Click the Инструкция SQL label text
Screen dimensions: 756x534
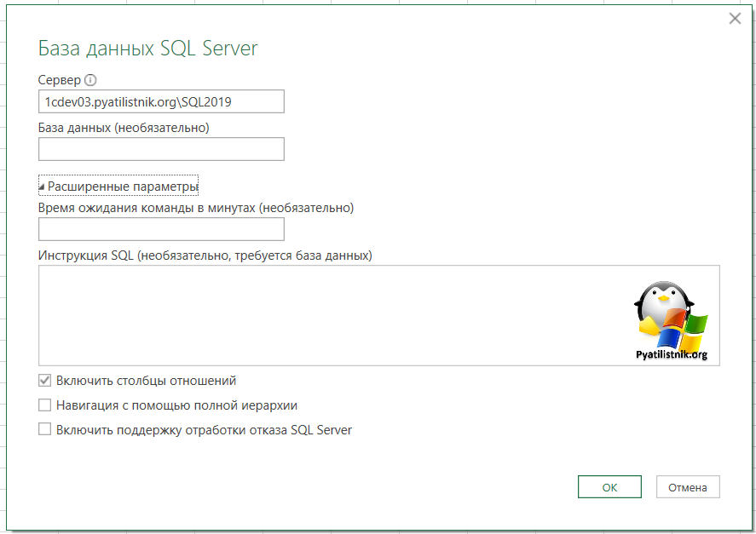point(205,256)
